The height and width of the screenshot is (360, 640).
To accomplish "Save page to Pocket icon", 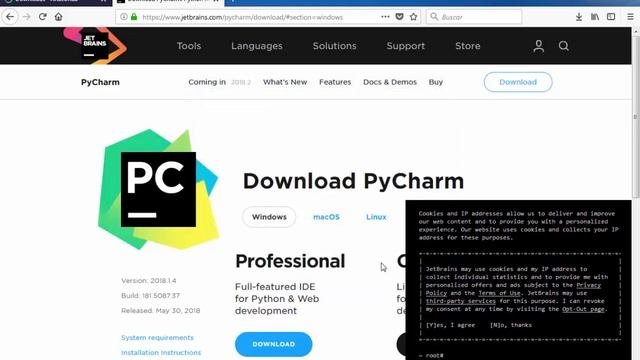I will (399, 17).
